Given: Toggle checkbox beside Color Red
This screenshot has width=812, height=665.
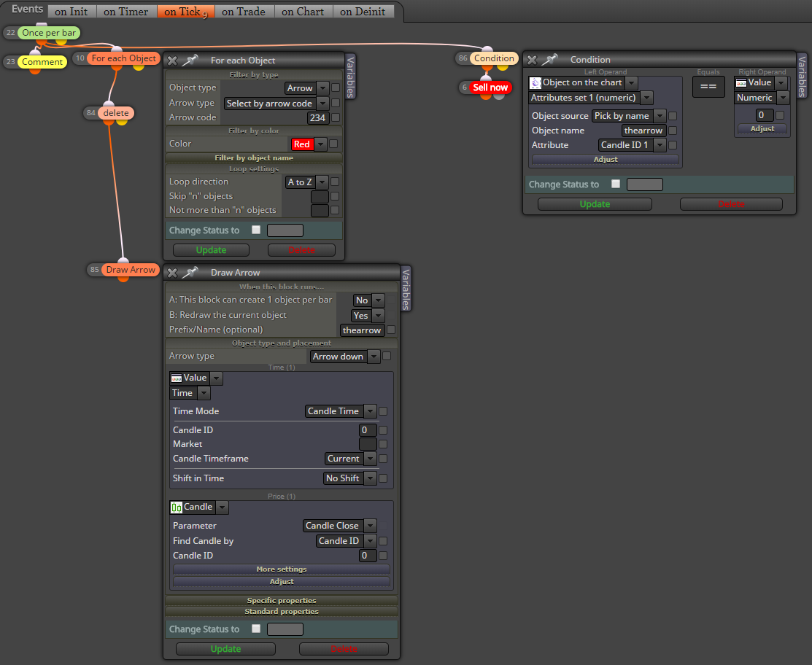Looking at the screenshot, I should pyautogui.click(x=333, y=144).
